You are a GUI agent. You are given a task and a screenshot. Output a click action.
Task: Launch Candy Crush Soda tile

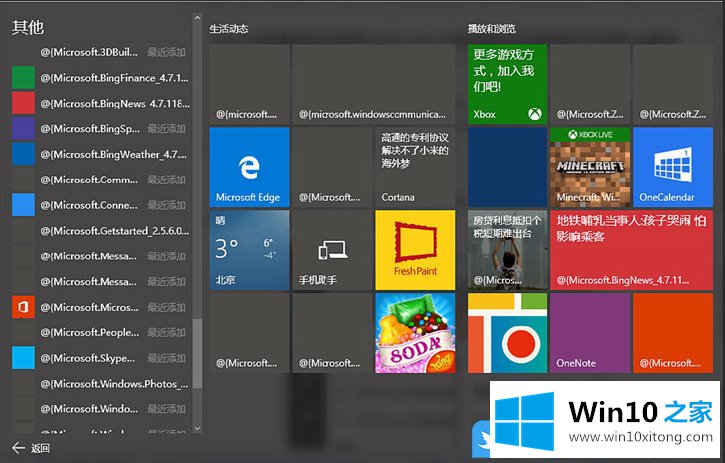[x=415, y=333]
